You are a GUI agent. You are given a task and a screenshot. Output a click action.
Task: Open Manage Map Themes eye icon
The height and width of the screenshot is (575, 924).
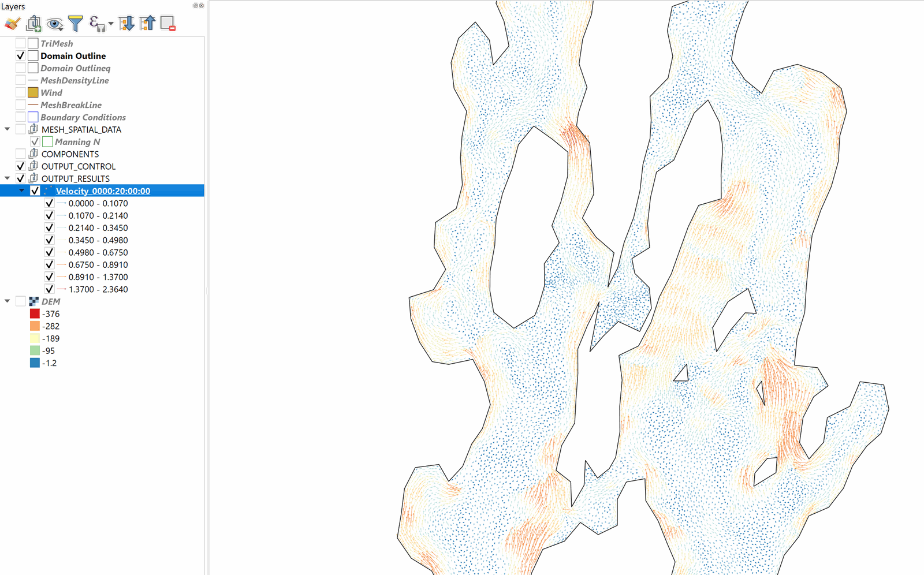tap(55, 24)
